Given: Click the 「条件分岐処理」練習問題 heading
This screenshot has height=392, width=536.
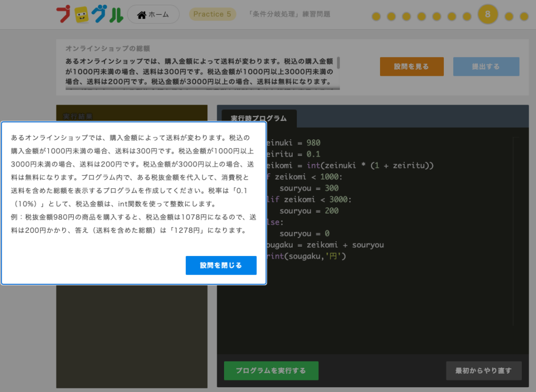Looking at the screenshot, I should coord(289,14).
